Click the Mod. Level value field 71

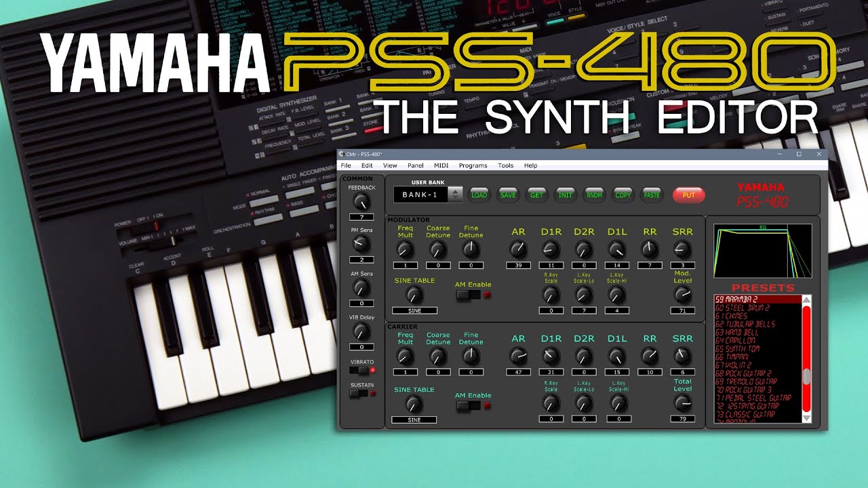pos(683,310)
